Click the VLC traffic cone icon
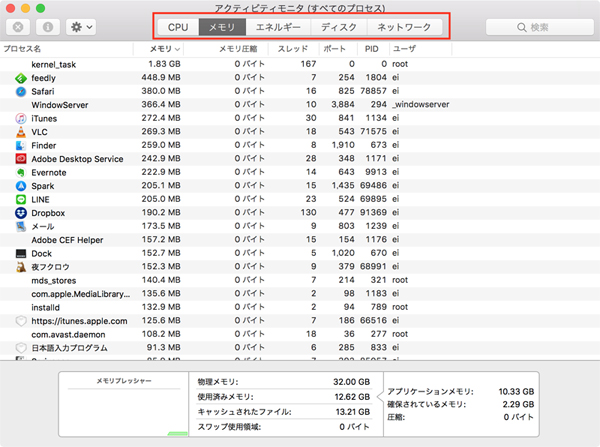This screenshot has height=447, width=600. pos(21,132)
